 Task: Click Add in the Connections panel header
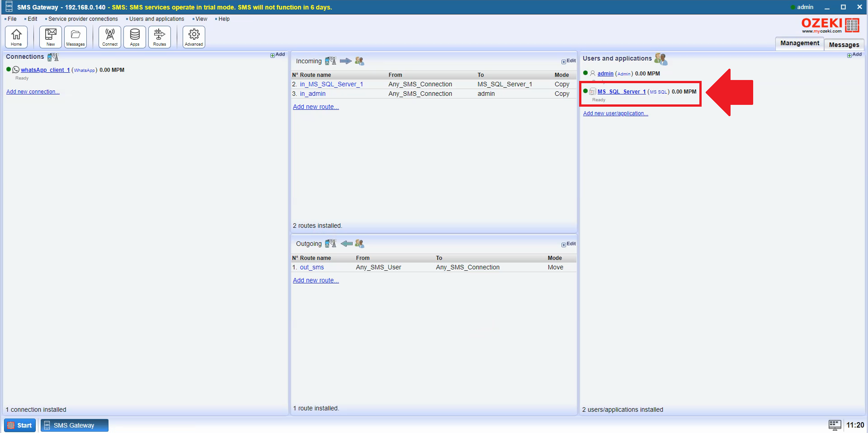tap(278, 55)
